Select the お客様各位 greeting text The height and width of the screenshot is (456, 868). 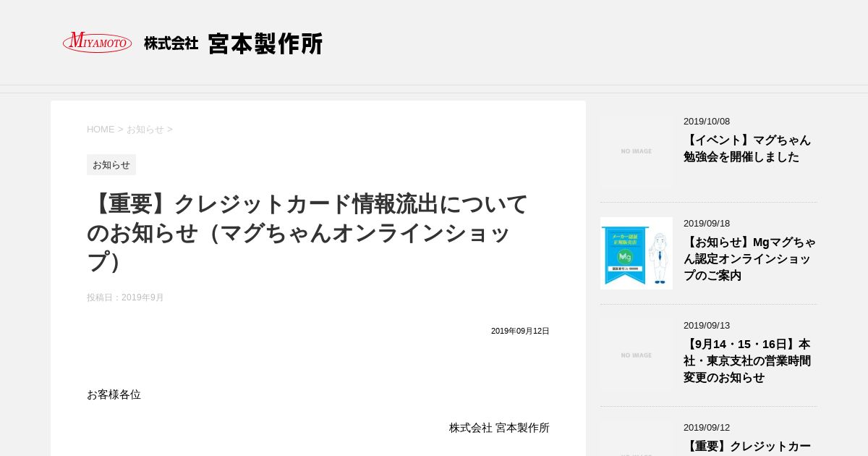[114, 394]
